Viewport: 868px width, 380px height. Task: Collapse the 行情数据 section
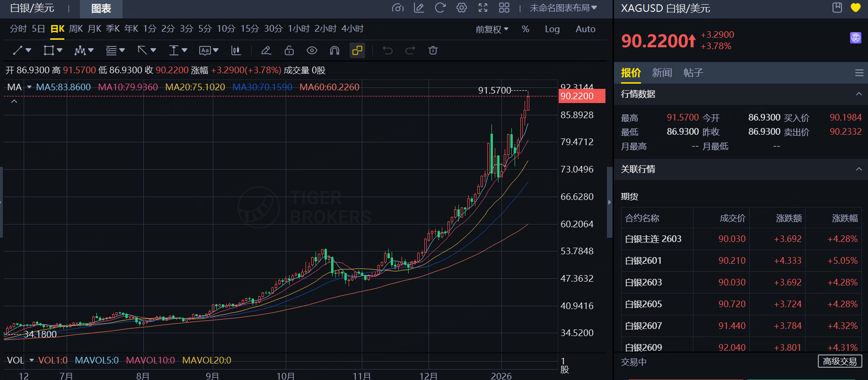click(859, 94)
